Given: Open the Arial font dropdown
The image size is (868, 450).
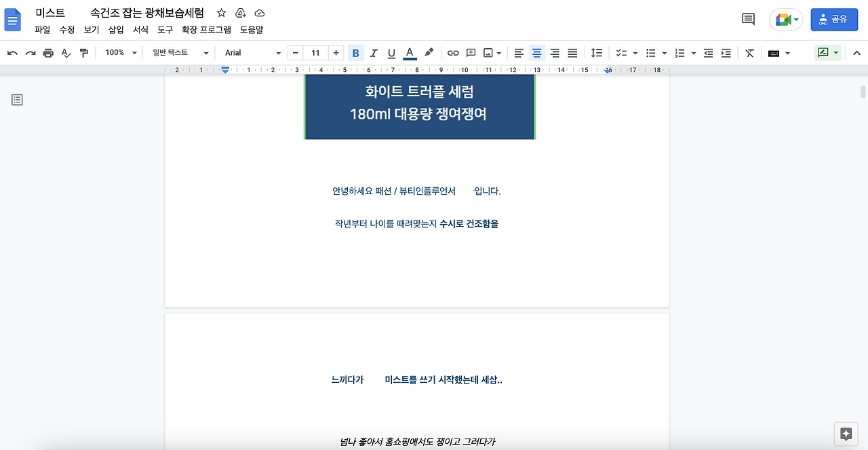Looking at the screenshot, I should pos(252,52).
